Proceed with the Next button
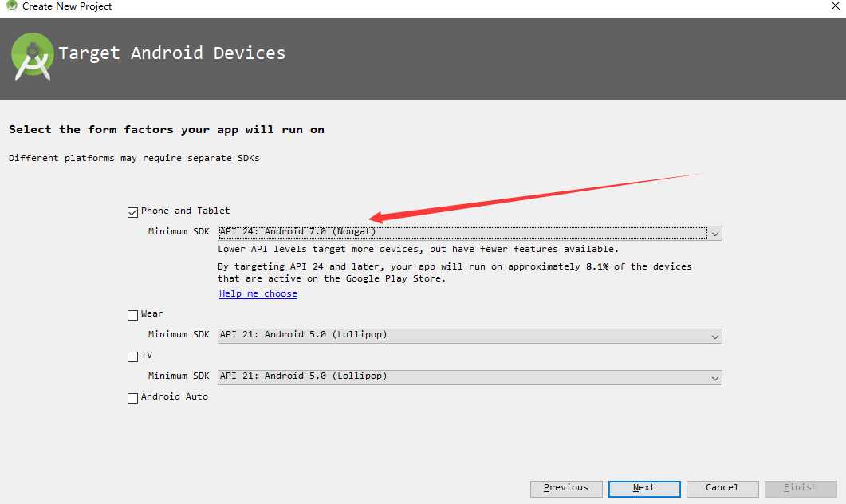This screenshot has height=504, width=846. click(644, 489)
